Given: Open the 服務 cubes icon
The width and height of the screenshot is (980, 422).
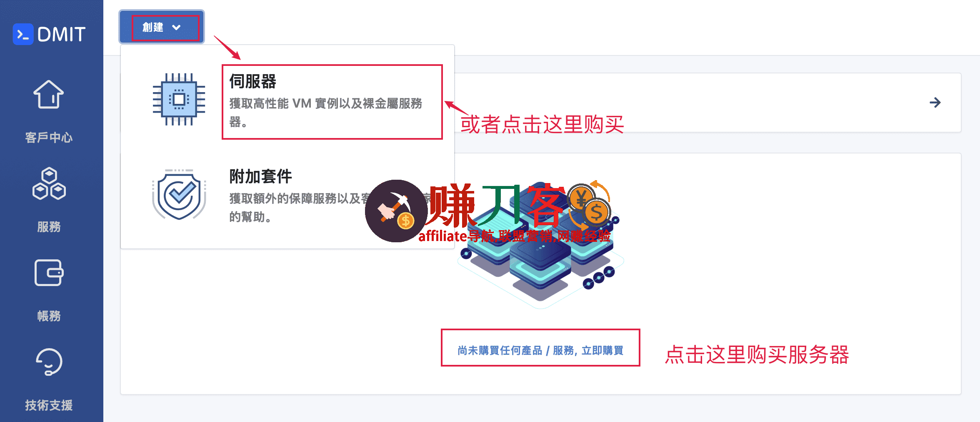Looking at the screenshot, I should (x=49, y=183).
